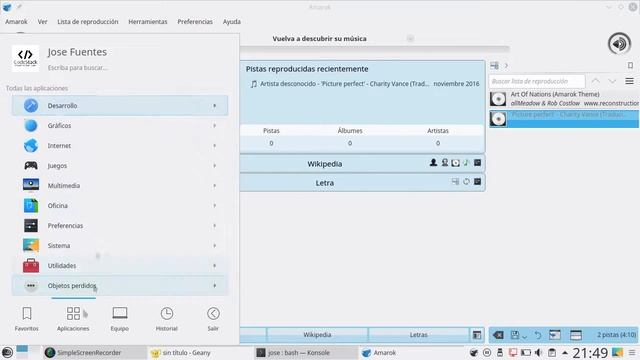Expand the Utilidades applications category

click(x=120, y=266)
